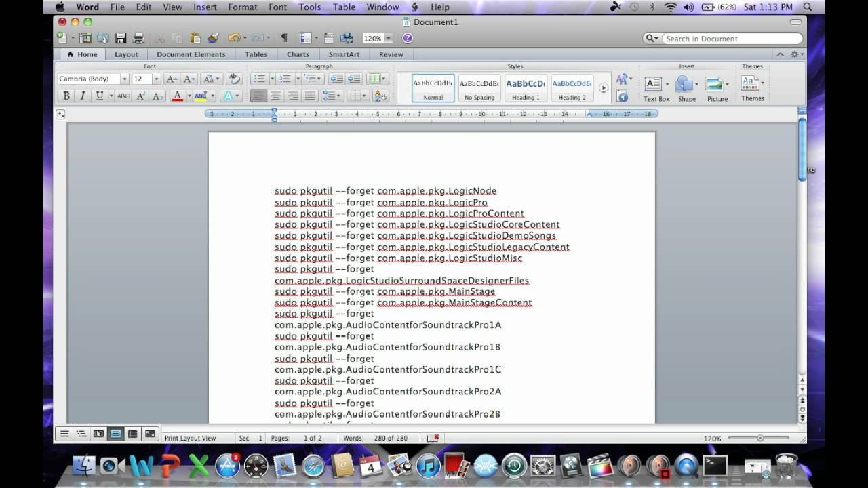Switch to Draft view icon in status bar
The image size is (868, 488).
[x=64, y=434]
